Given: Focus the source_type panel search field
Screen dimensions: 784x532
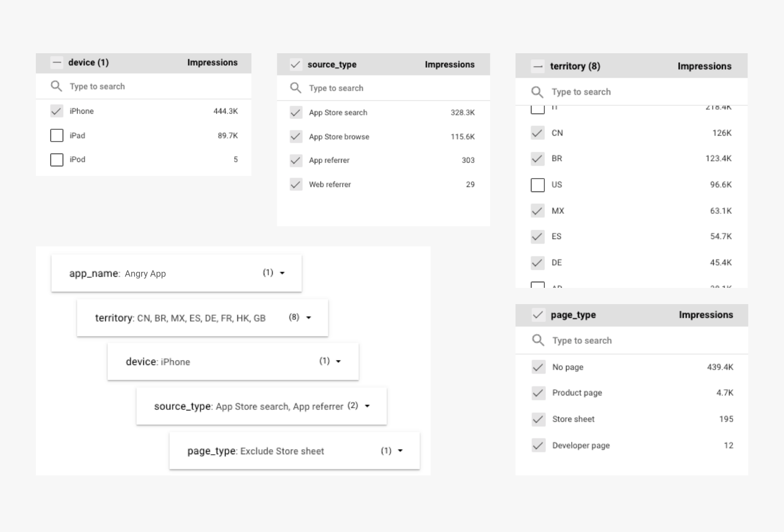Looking at the screenshot, I should coord(383,88).
